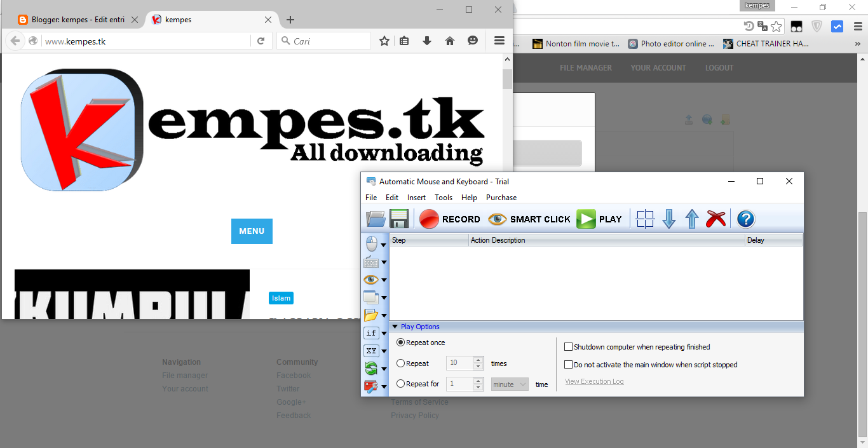Open the Insert menu
This screenshot has width=868, height=448.
coord(417,198)
